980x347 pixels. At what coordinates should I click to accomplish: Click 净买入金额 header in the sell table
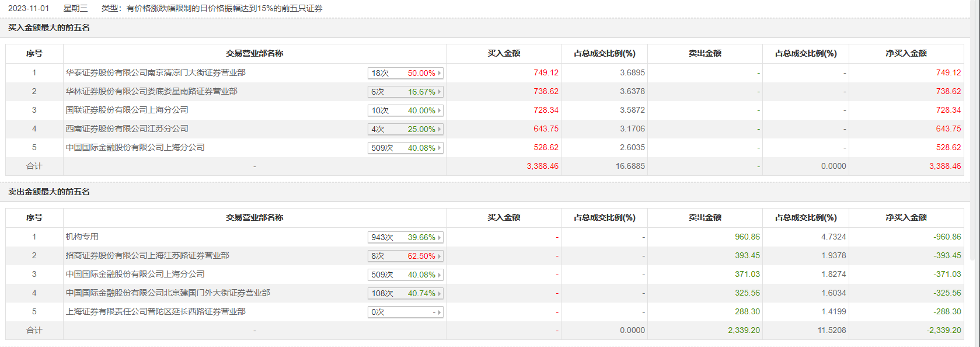(906, 218)
